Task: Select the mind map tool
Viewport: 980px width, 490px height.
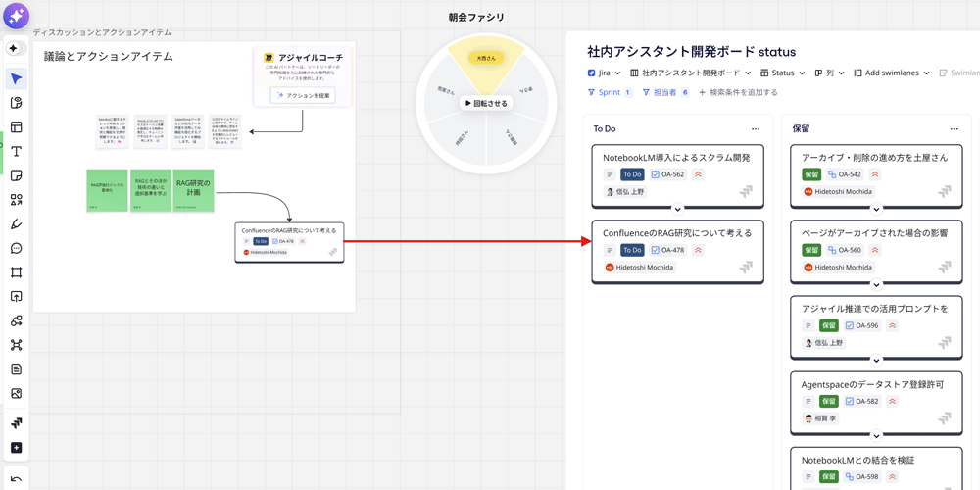Action: tap(17, 344)
